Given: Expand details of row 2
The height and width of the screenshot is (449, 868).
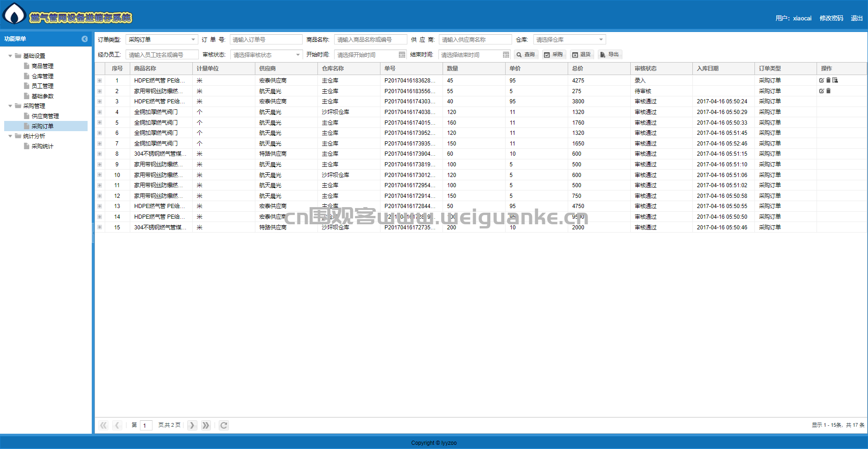Looking at the screenshot, I should click(100, 91).
